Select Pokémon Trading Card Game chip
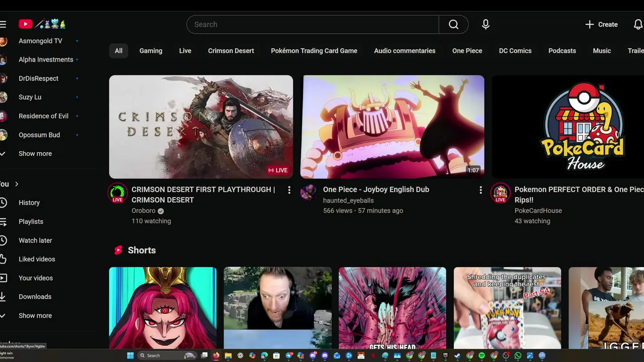Viewport: 644px width, 362px height. 314,51
